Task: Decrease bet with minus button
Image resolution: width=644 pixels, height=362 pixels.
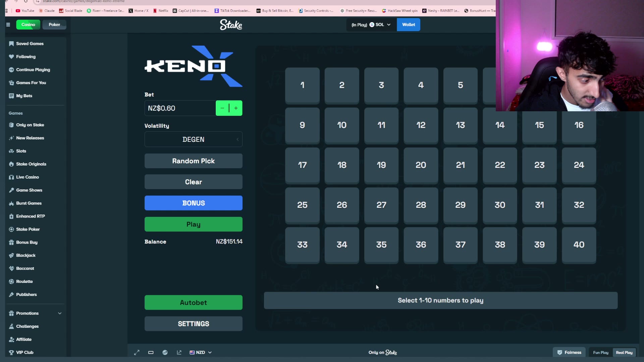Action: [x=222, y=108]
